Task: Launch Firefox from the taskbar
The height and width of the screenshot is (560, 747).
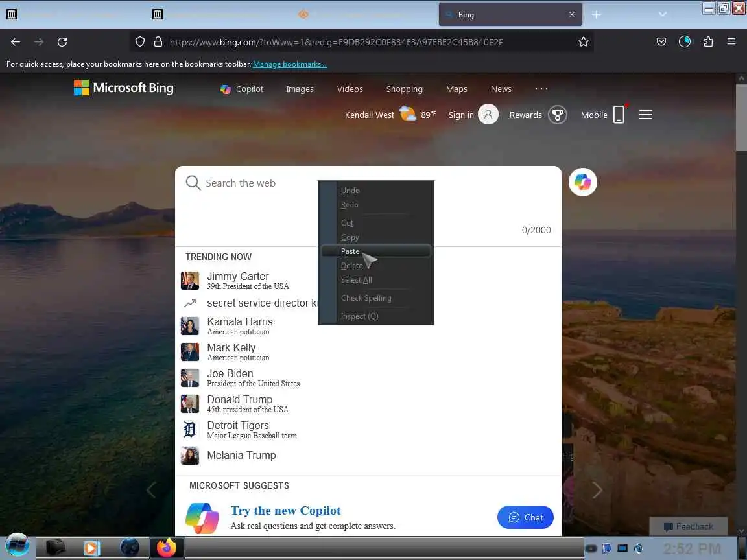Action: point(166,548)
